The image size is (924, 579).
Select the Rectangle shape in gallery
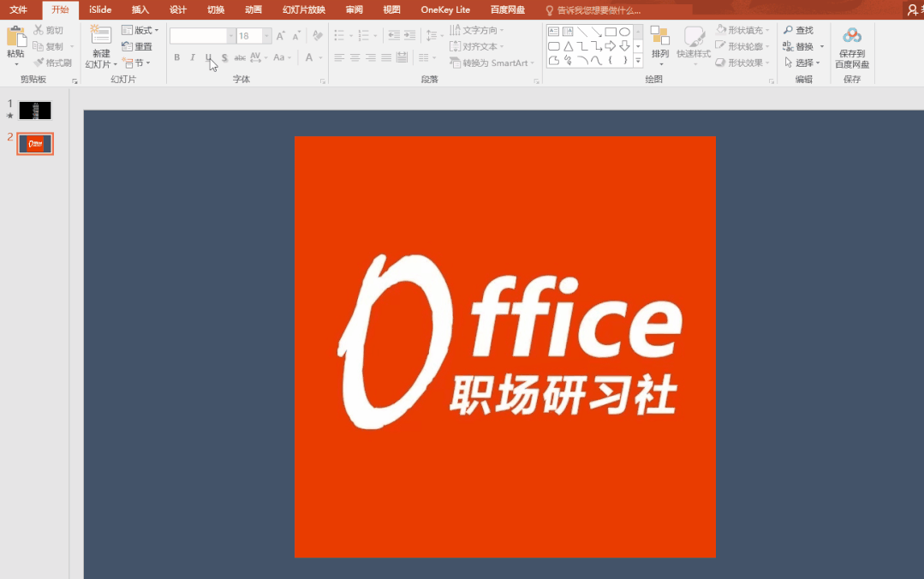point(611,32)
